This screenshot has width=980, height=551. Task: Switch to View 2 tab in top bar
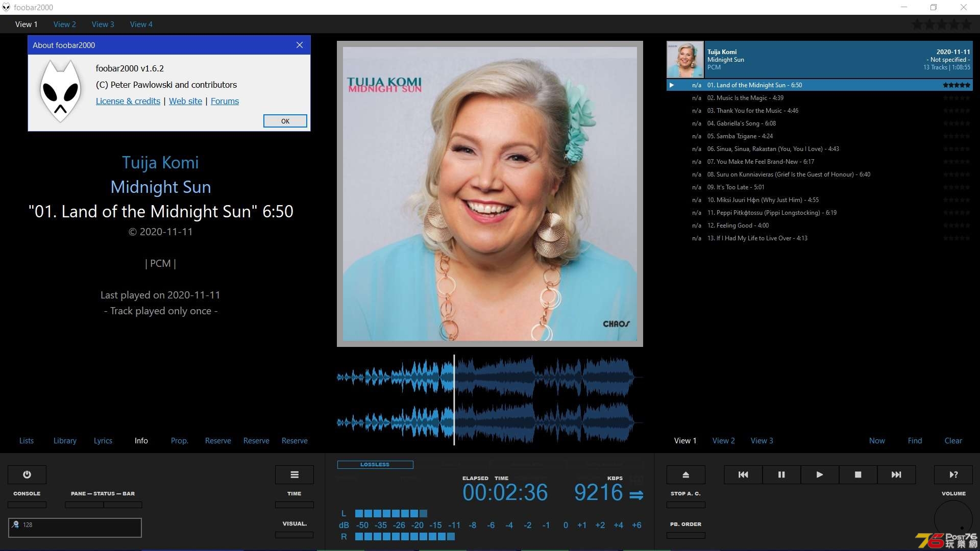pos(64,24)
